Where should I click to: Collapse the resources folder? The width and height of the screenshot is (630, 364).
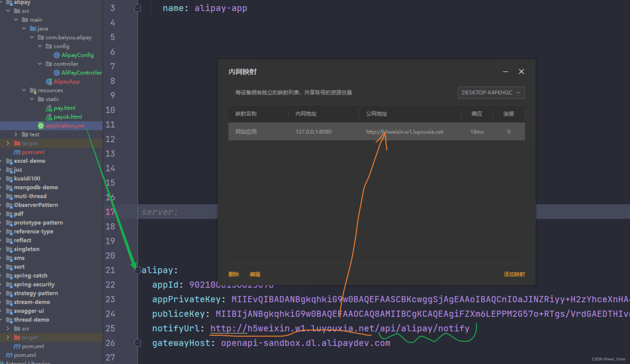[x=24, y=90]
